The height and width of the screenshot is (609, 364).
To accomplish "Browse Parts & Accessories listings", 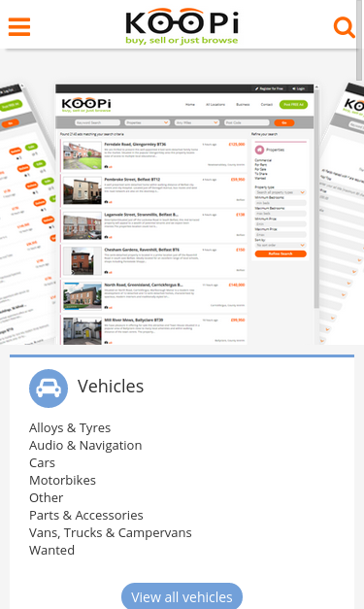I will (x=86, y=515).
